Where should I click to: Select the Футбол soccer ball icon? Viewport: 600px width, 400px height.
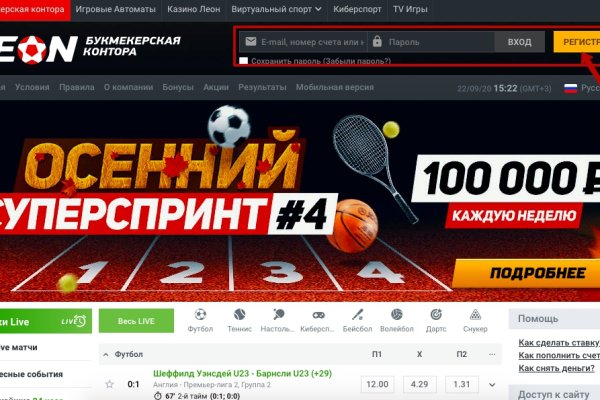coord(200,315)
